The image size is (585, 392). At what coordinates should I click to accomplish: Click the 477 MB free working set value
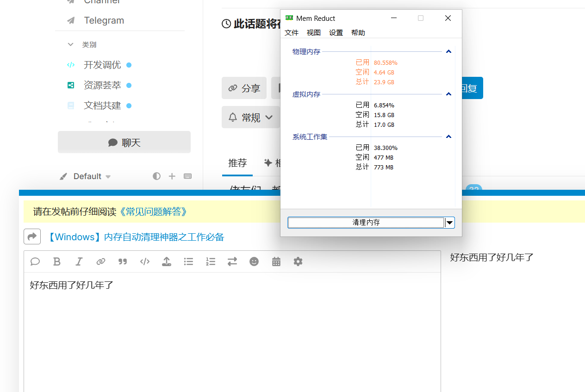coord(384,157)
